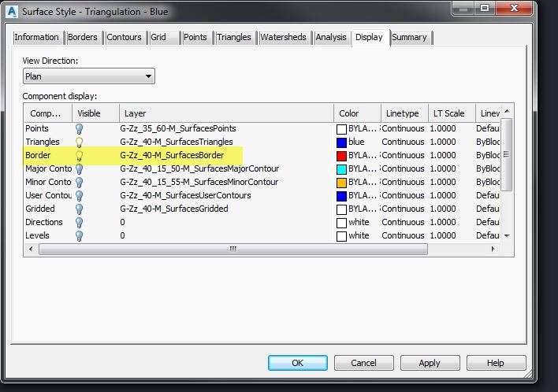Click the white color swatch for Directions row
The height and width of the screenshot is (392, 558).
[x=341, y=223]
